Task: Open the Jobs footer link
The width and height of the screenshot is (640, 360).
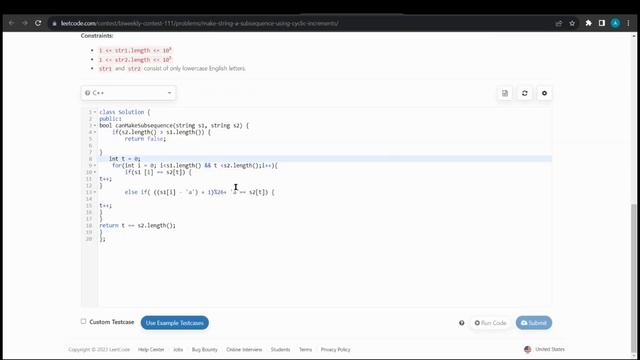Action: 178,349
